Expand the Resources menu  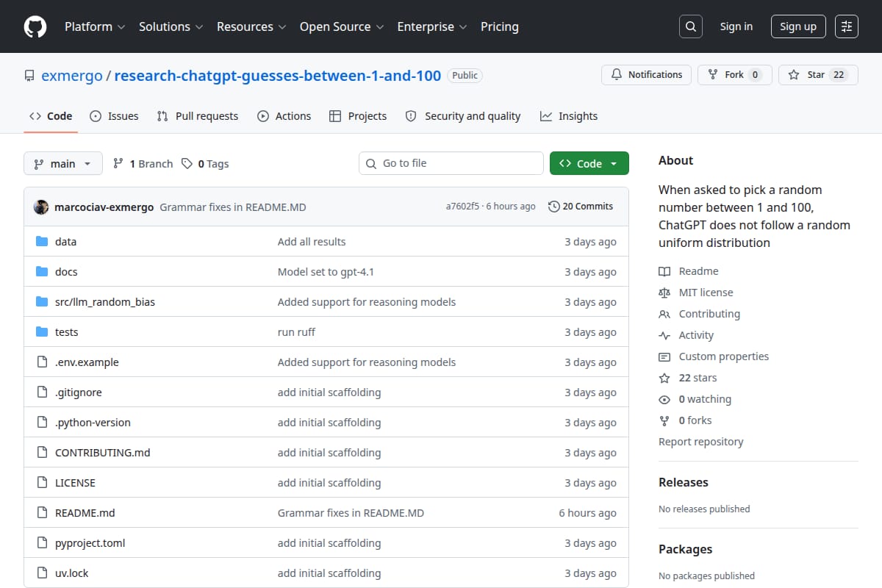pyautogui.click(x=251, y=26)
